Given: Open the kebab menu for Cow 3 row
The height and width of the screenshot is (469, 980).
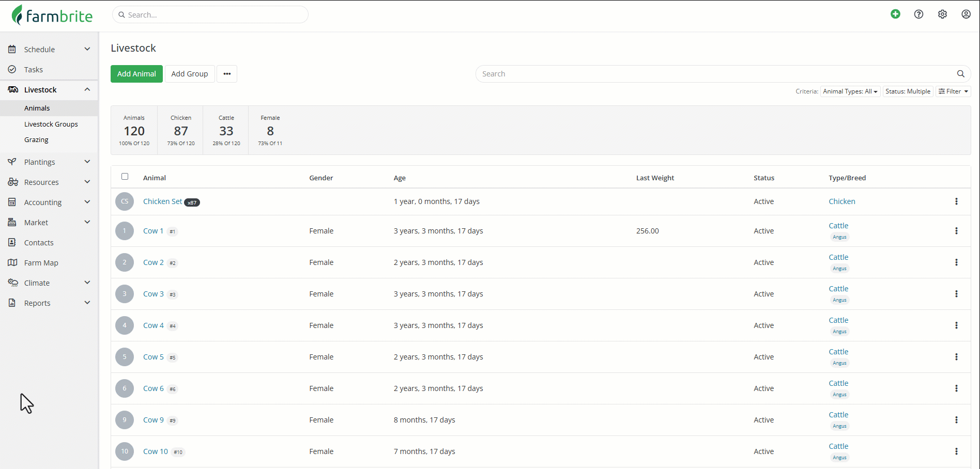Looking at the screenshot, I should (956, 294).
